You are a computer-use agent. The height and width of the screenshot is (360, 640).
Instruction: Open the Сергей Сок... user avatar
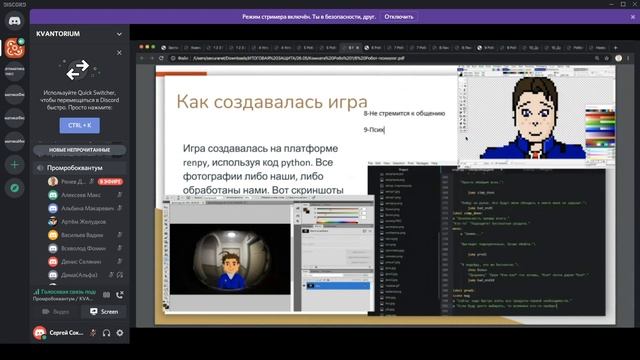[40, 333]
